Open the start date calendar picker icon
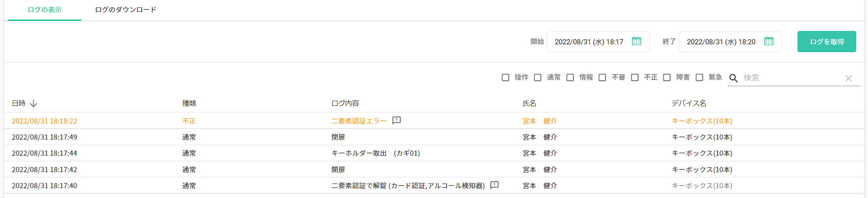This screenshot has height=198, width=868. 637,41
